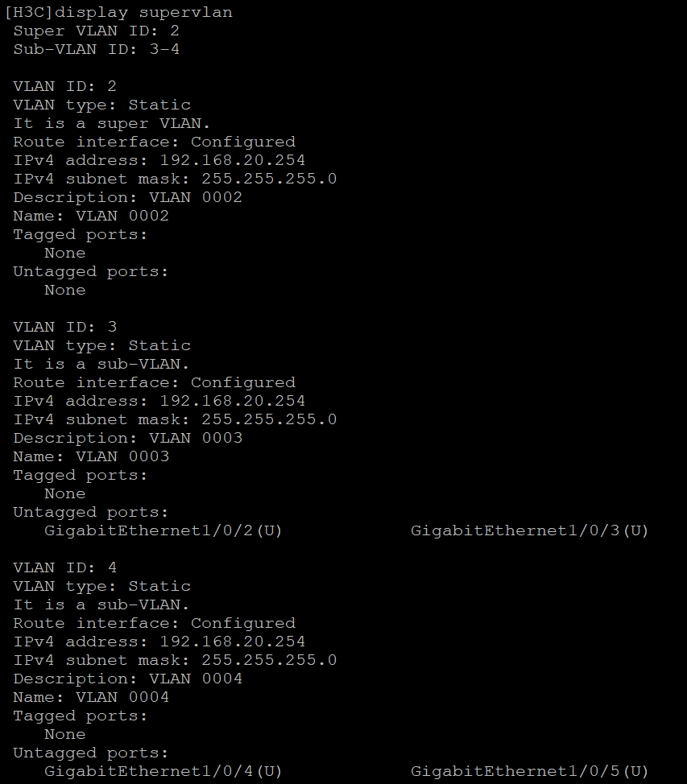Viewport: 687px width, 784px height.
Task: Select the "Description: VLAN 0004" line
Action: pos(127,679)
